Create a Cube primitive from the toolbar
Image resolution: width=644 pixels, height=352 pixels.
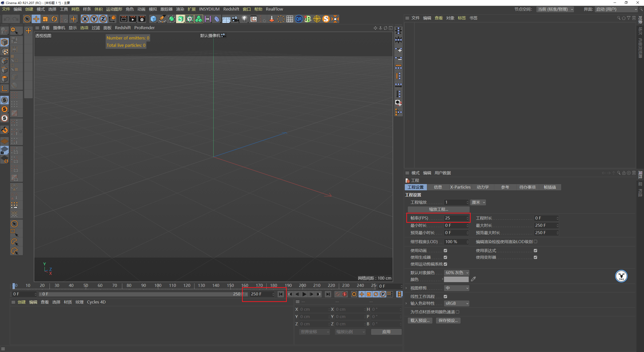[x=153, y=19]
